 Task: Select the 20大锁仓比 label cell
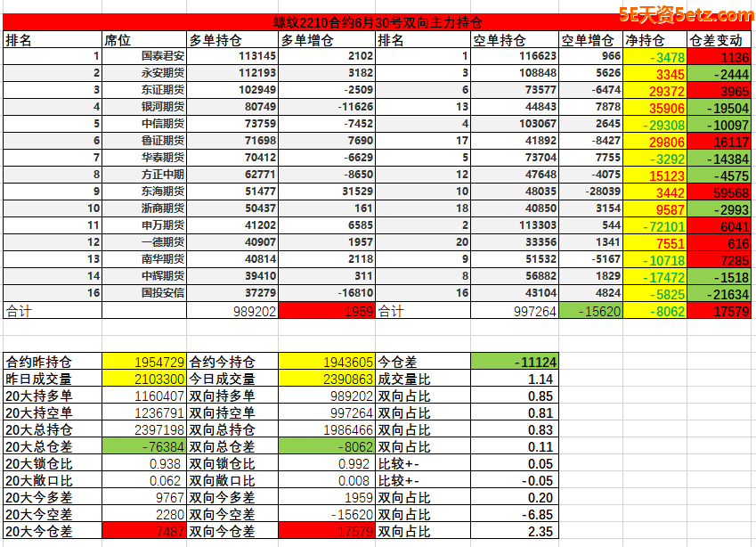(x=52, y=463)
